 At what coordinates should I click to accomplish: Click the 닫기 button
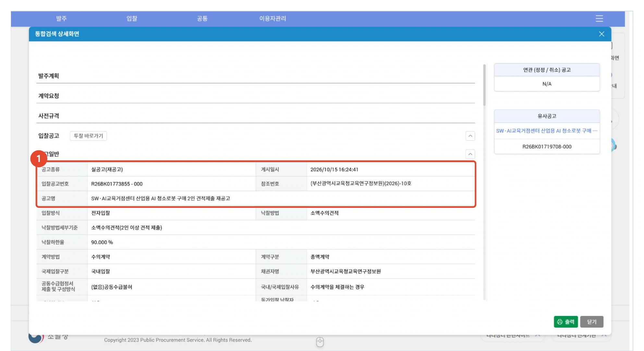[591, 321]
